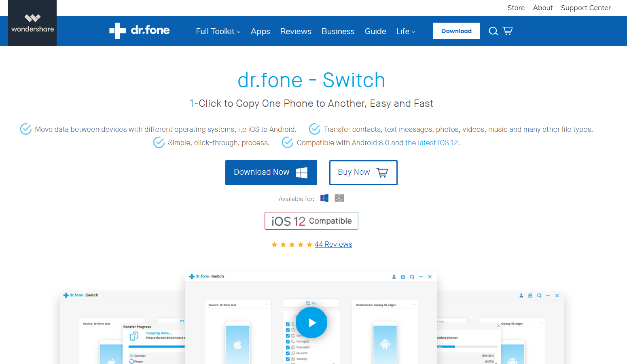Open the Apps menu item
The width and height of the screenshot is (627, 364).
tap(261, 31)
